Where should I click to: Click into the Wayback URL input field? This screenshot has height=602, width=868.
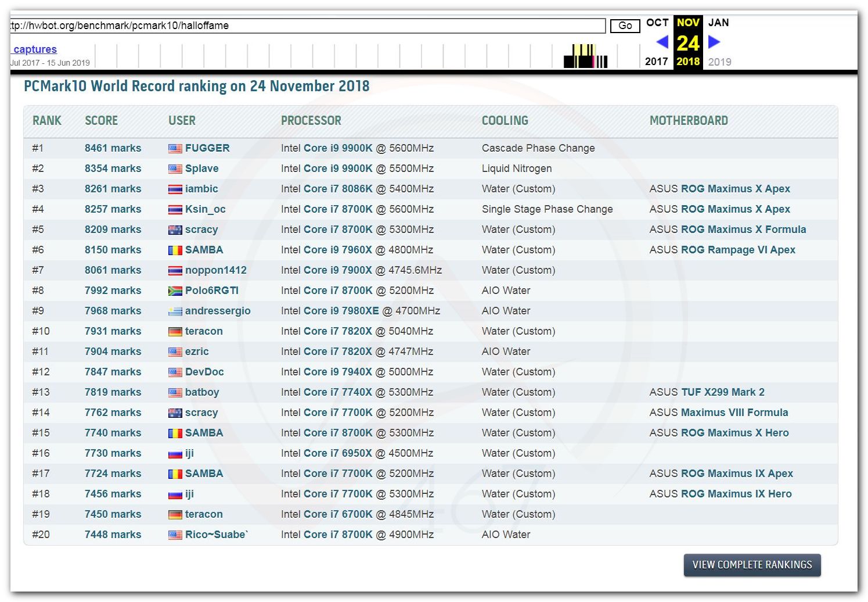click(x=307, y=26)
